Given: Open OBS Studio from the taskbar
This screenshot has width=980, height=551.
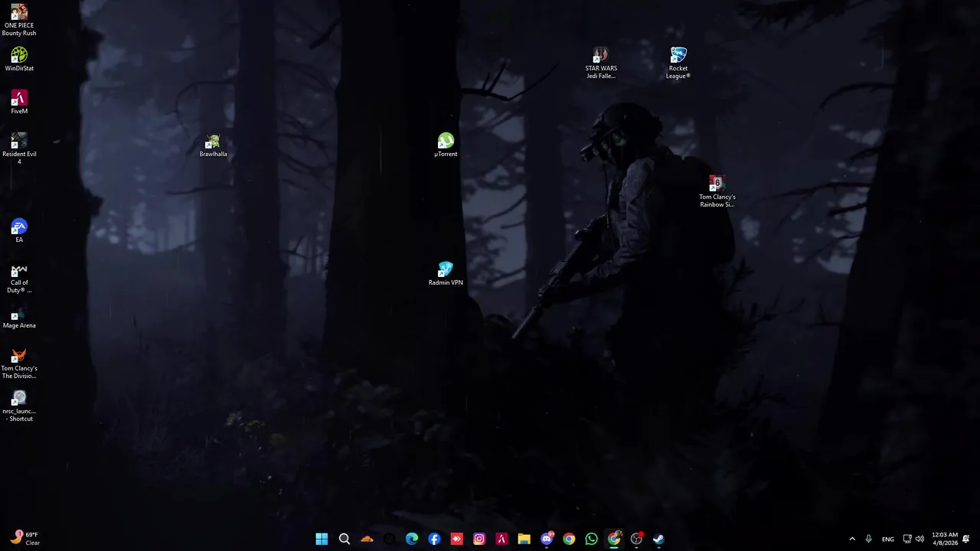Looking at the screenshot, I should [636, 539].
